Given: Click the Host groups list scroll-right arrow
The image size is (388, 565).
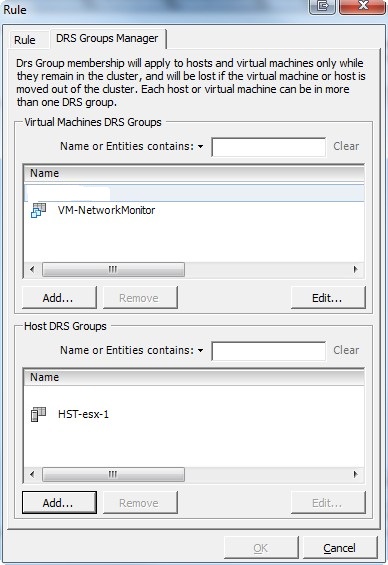Looking at the screenshot, I should (x=356, y=474).
